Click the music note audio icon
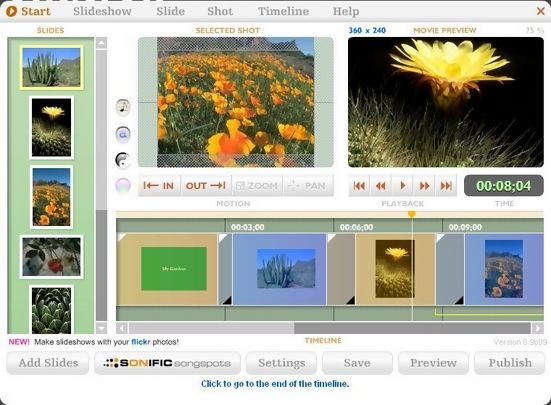 (x=123, y=106)
